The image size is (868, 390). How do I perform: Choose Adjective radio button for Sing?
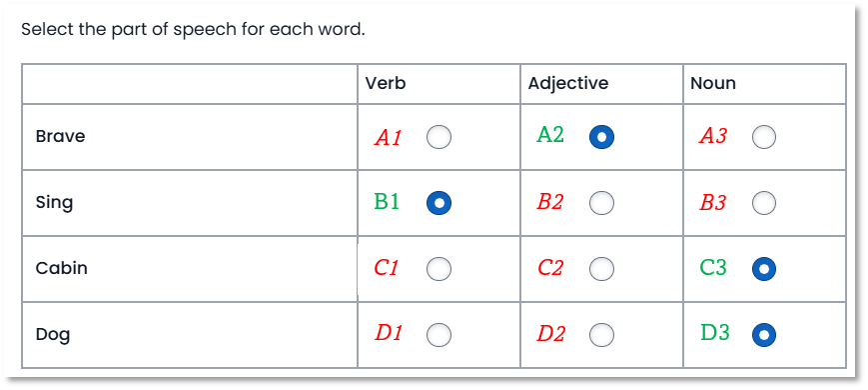(x=601, y=203)
